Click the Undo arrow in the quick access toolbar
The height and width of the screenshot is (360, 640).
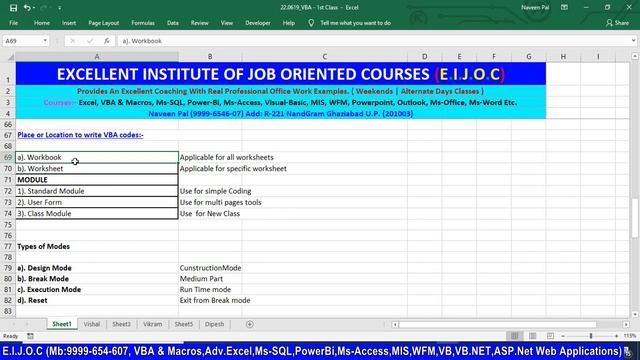tap(27, 8)
